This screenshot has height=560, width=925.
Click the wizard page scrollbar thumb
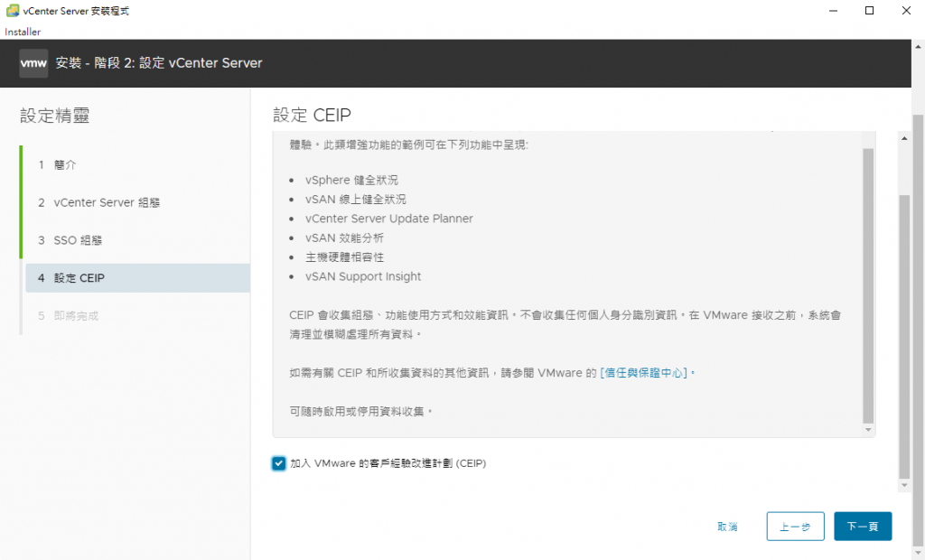(904, 336)
